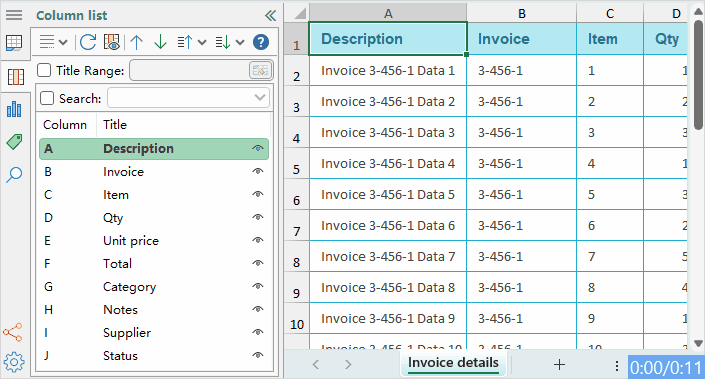Click the share icon in the sidebar
The height and width of the screenshot is (379, 705).
point(13,332)
